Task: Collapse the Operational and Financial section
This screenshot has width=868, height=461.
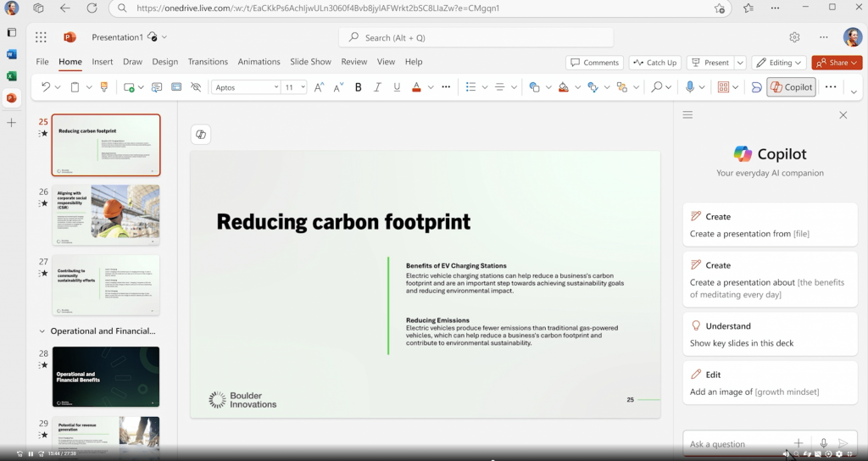Action: pyautogui.click(x=42, y=331)
